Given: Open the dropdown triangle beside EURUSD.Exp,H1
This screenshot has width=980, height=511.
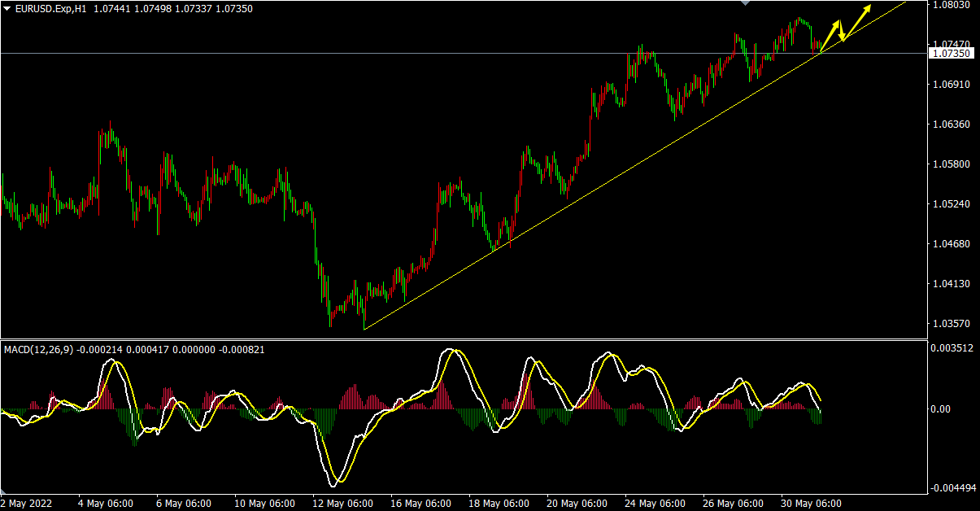Looking at the screenshot, I should [7, 8].
